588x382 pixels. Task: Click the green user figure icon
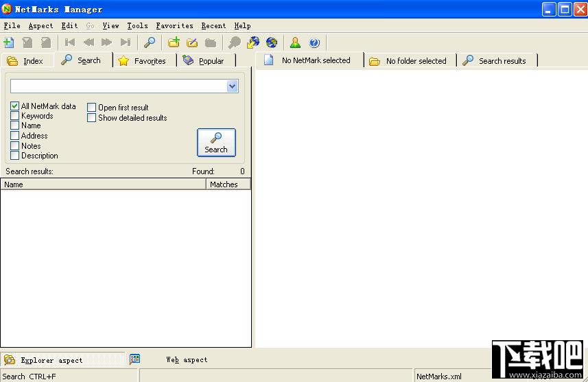pos(296,43)
